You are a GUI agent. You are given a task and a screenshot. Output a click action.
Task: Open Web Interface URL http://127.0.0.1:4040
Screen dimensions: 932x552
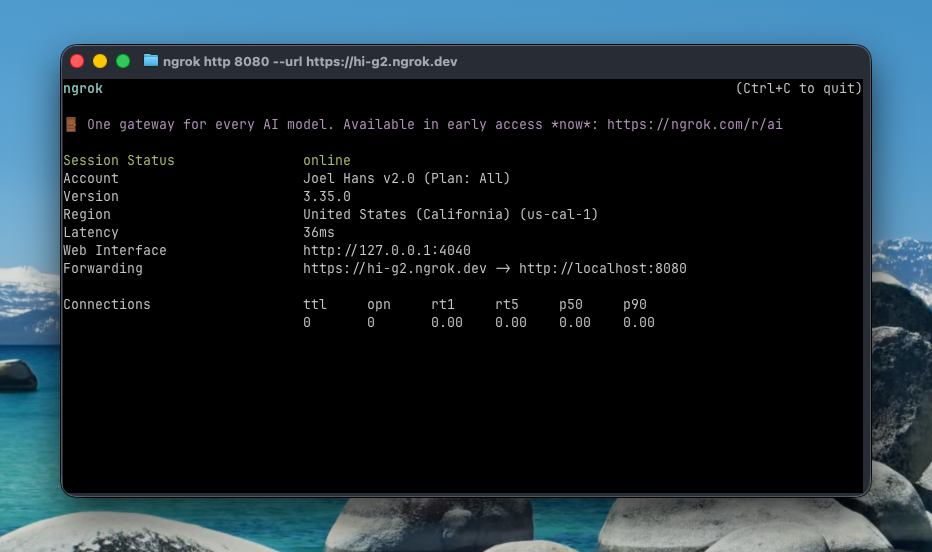pos(387,250)
